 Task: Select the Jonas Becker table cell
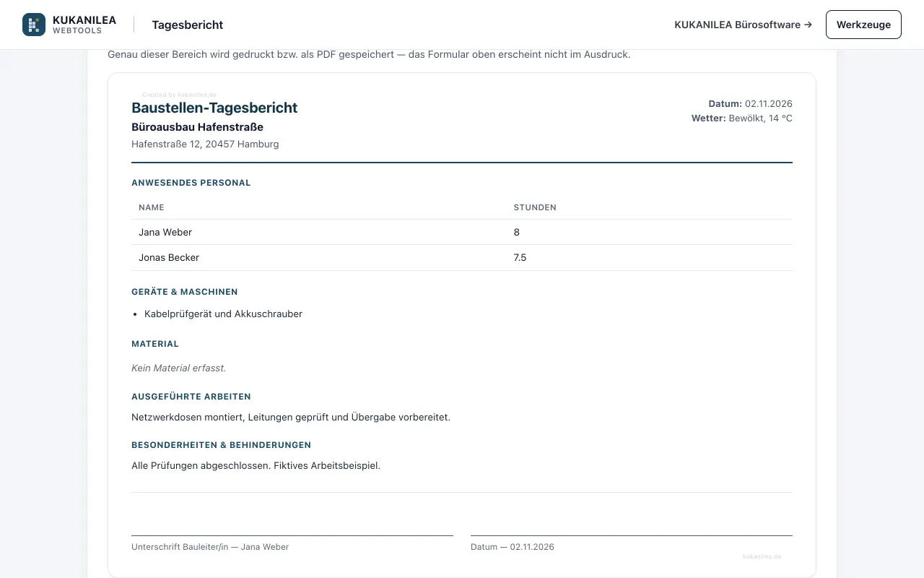pos(169,257)
